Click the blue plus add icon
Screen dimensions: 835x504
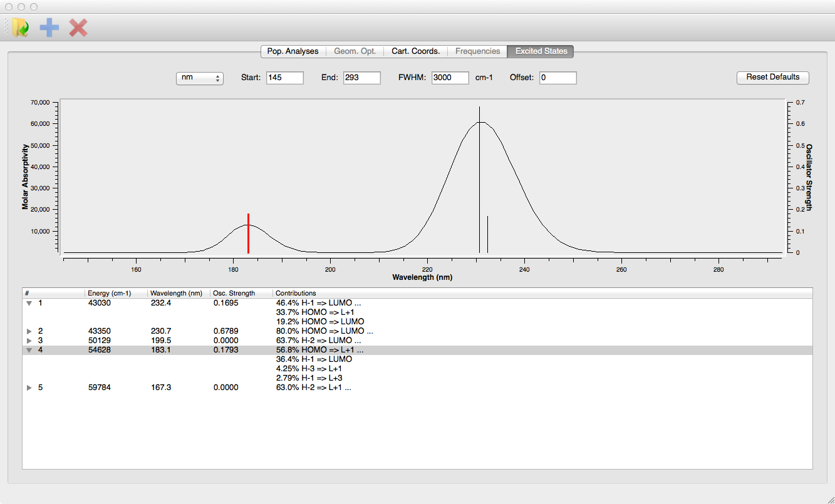[49, 28]
